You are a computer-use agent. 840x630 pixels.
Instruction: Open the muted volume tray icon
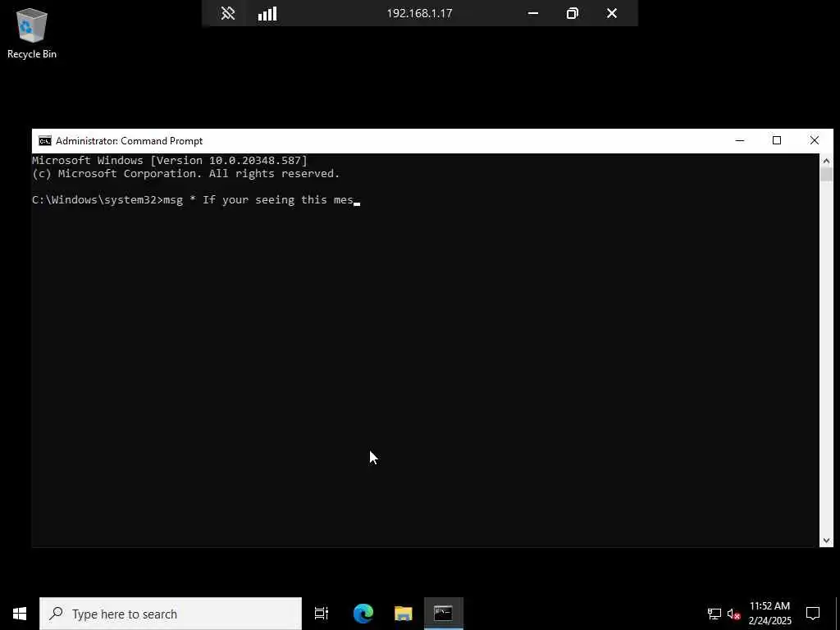click(734, 614)
